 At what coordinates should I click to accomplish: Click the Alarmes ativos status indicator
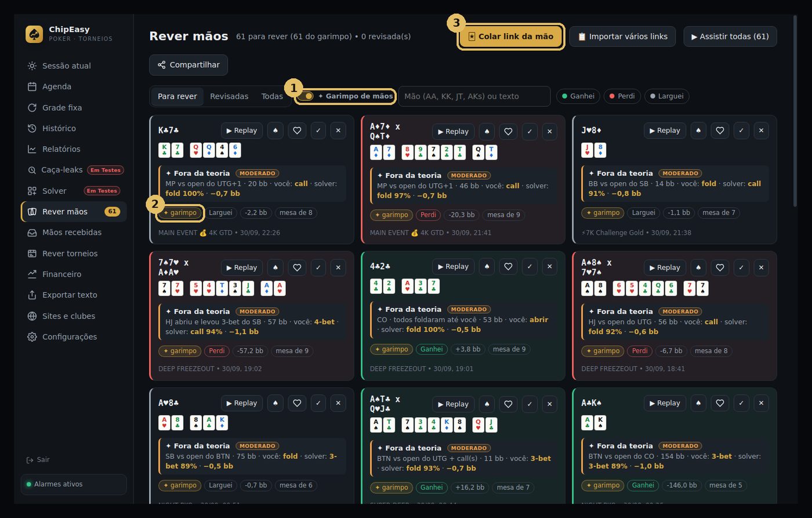pos(74,484)
